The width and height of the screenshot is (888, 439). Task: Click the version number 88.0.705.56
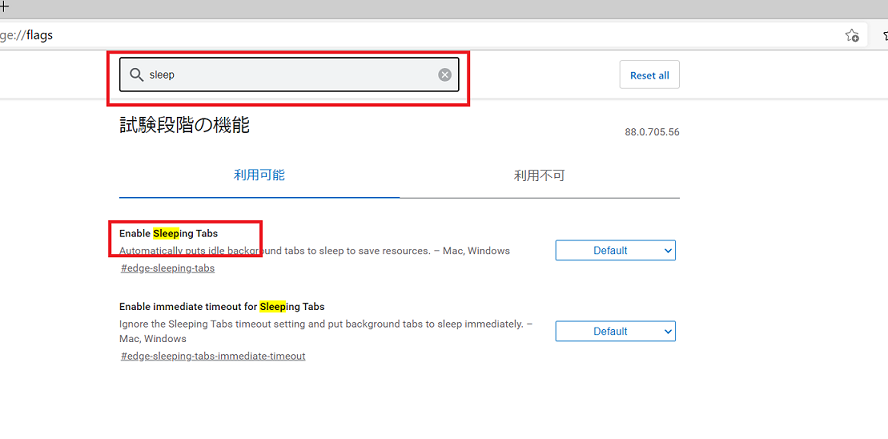651,132
